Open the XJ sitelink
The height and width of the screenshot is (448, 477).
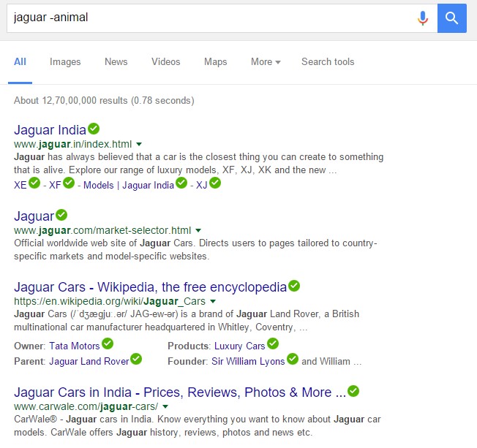pyautogui.click(x=202, y=185)
